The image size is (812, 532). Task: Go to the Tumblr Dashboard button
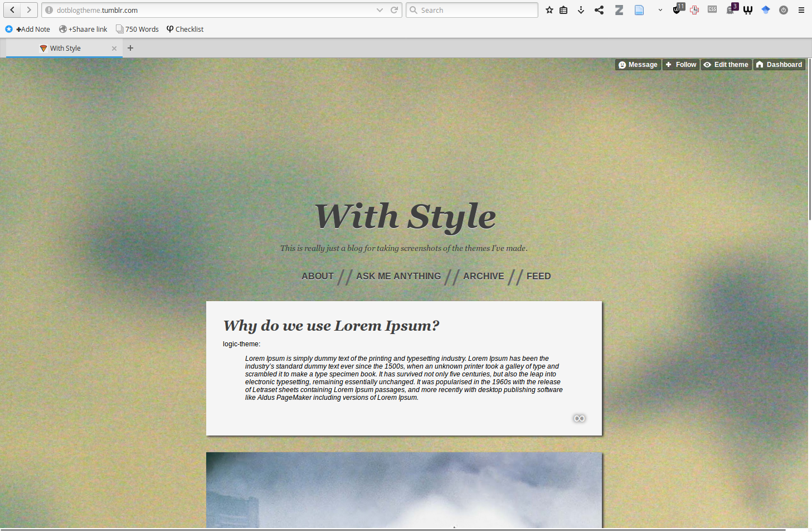(x=779, y=65)
